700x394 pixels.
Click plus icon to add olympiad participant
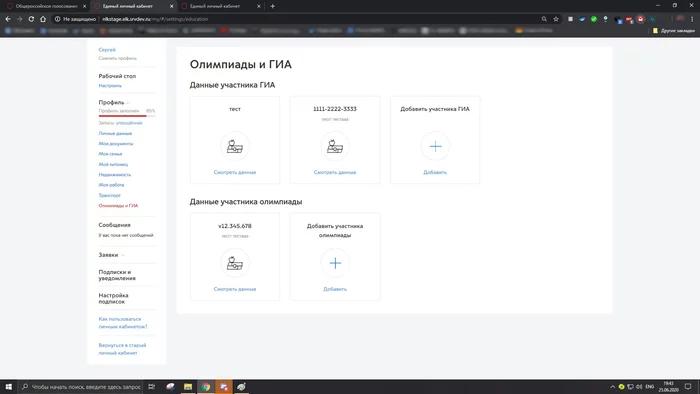[335, 263]
